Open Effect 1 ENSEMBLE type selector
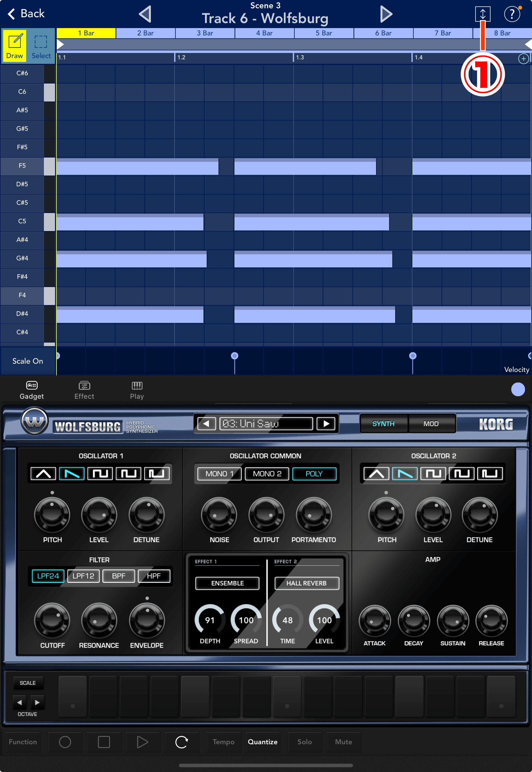 (x=227, y=583)
